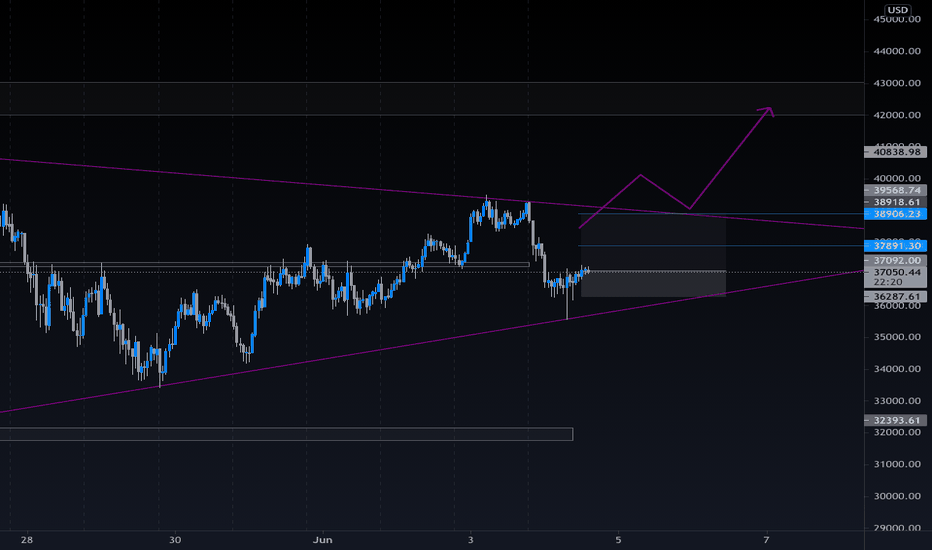Click the blue 37891.30 price label
Screen dimensions: 932x550
[895, 246]
